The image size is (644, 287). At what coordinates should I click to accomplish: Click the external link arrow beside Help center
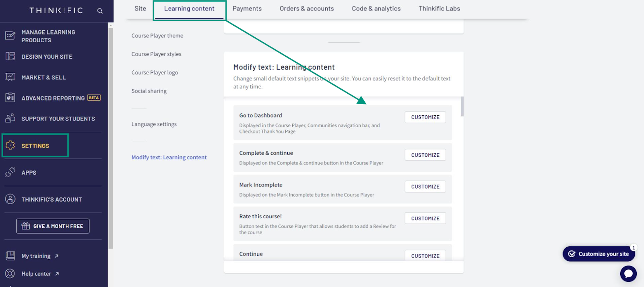57,274
